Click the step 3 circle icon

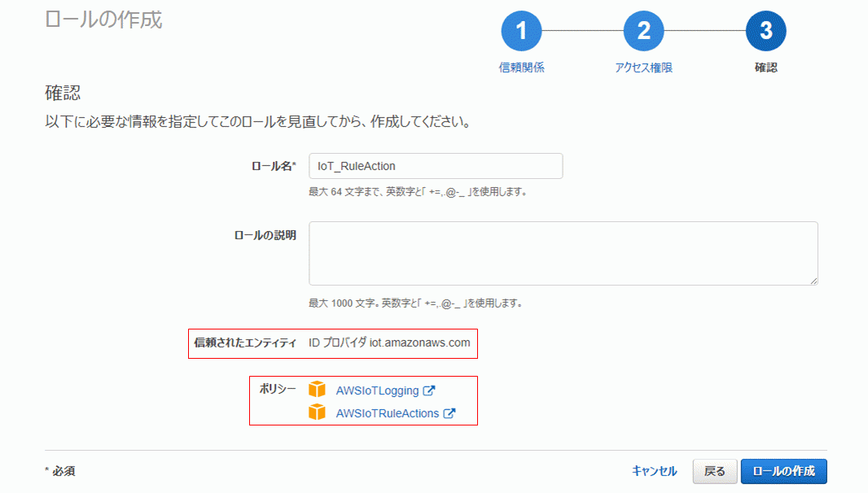point(765,31)
